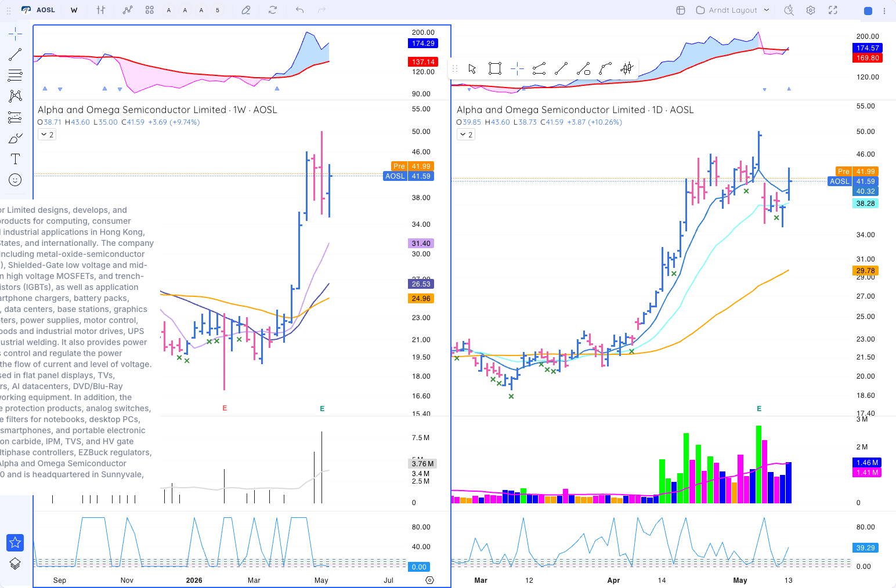896x588 pixels.
Task: Redo the last chart action
Action: click(322, 10)
